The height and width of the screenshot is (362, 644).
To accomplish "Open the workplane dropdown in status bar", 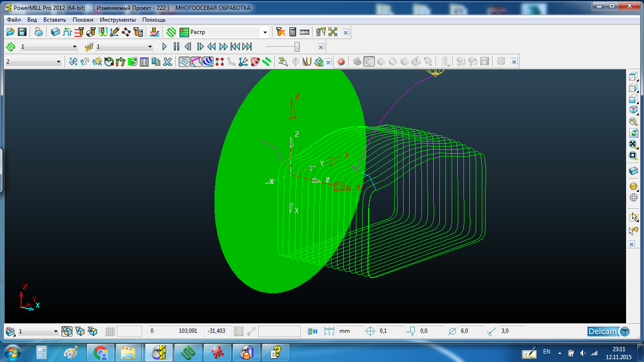I will tap(56, 331).
